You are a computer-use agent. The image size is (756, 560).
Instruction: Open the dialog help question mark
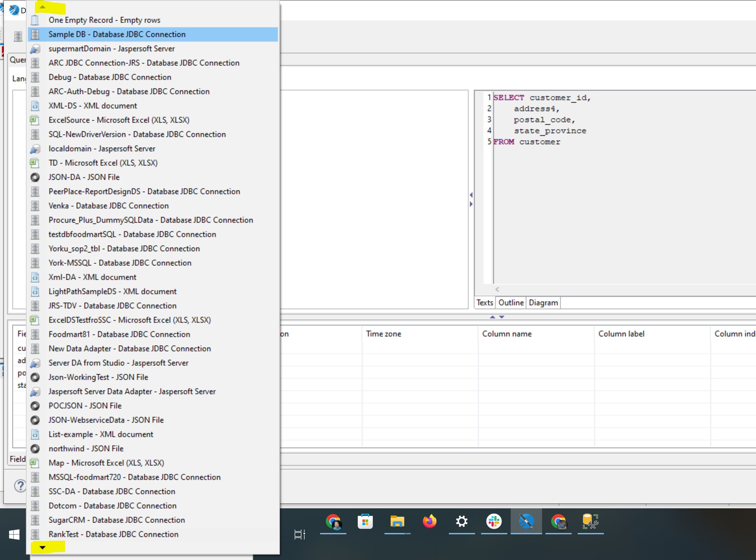20,485
